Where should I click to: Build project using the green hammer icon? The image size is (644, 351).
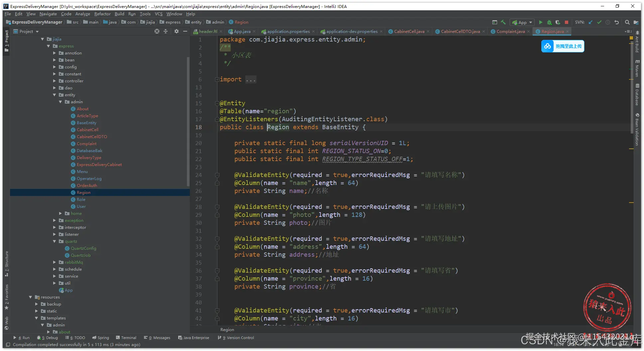tap(503, 22)
